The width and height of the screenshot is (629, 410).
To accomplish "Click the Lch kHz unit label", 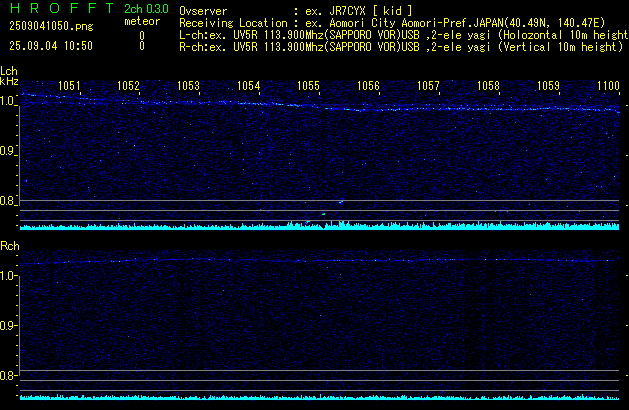I will click(x=9, y=81).
